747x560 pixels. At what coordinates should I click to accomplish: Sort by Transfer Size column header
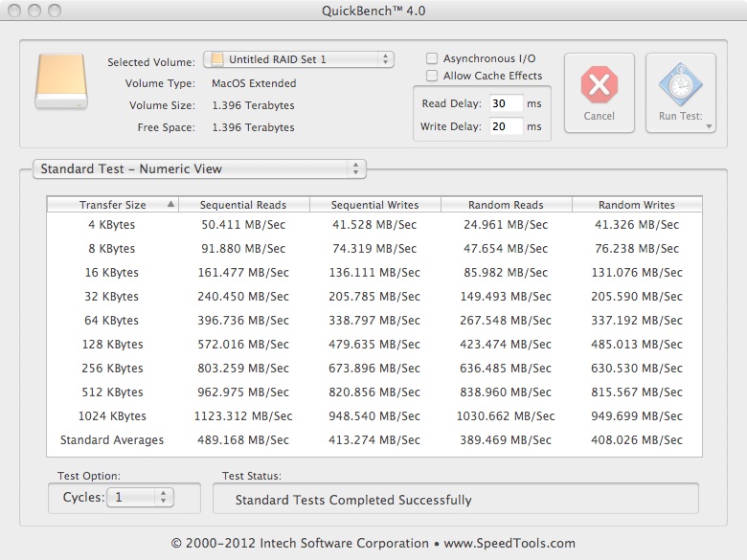coord(113,205)
